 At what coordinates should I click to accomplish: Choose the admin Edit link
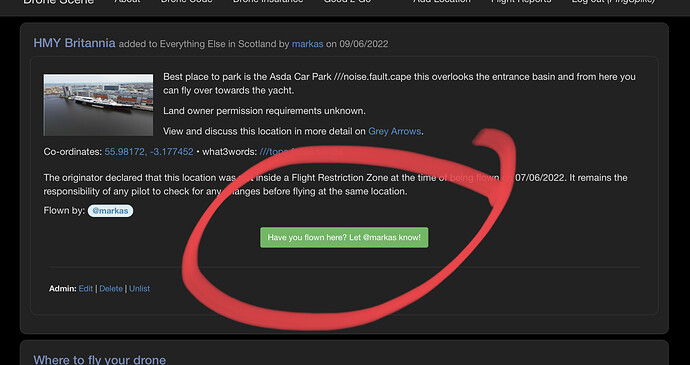pyautogui.click(x=86, y=289)
